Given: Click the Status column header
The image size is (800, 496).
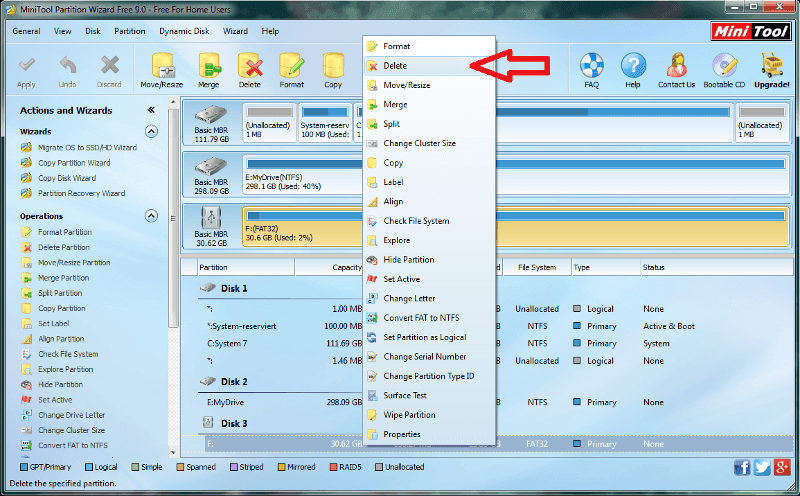Looking at the screenshot, I should point(716,267).
